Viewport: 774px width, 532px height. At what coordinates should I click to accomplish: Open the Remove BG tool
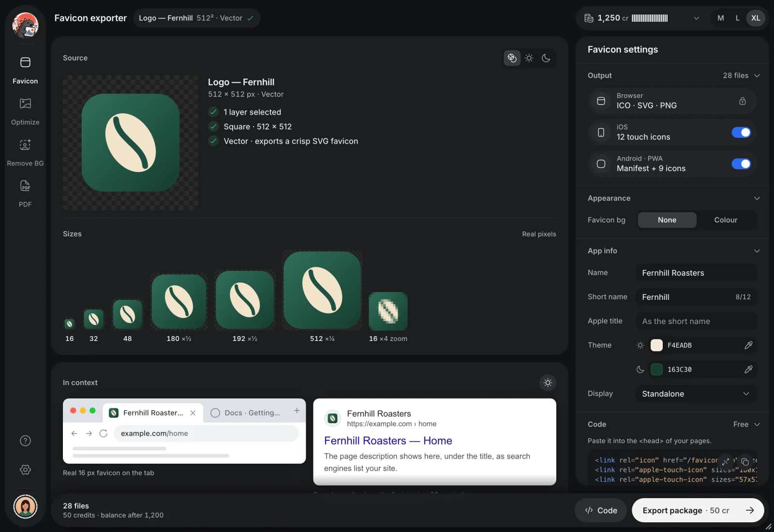25,152
